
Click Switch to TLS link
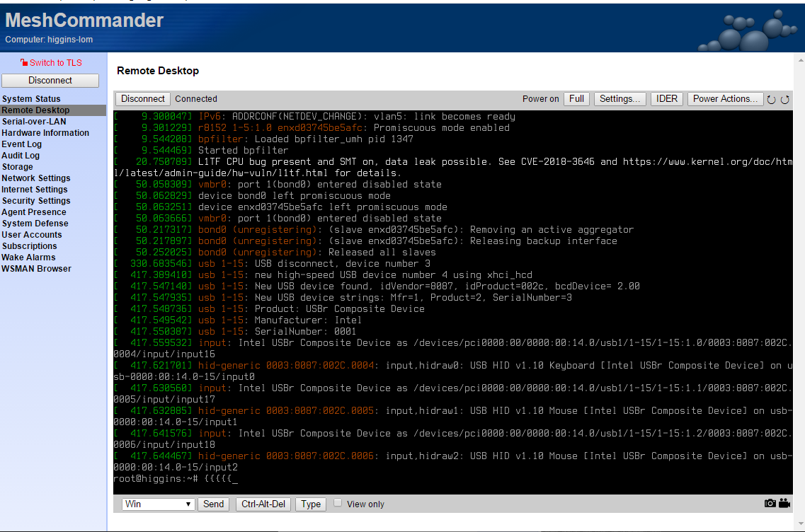(55, 62)
